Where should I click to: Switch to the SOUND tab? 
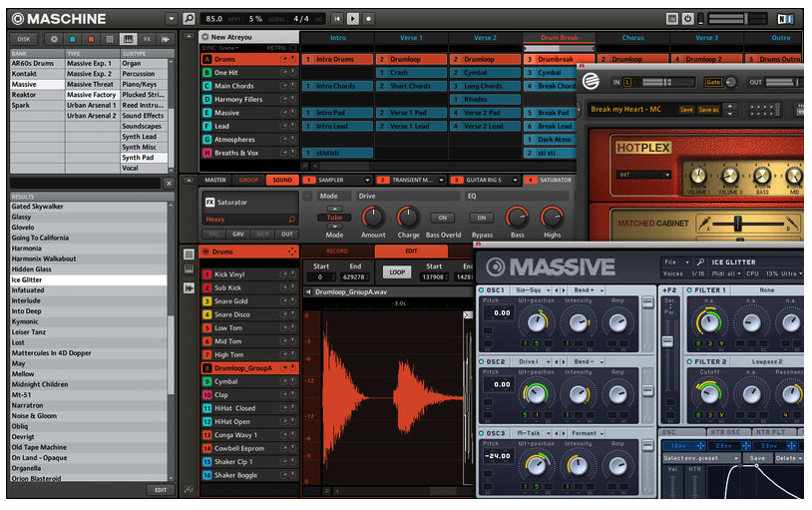tap(283, 181)
